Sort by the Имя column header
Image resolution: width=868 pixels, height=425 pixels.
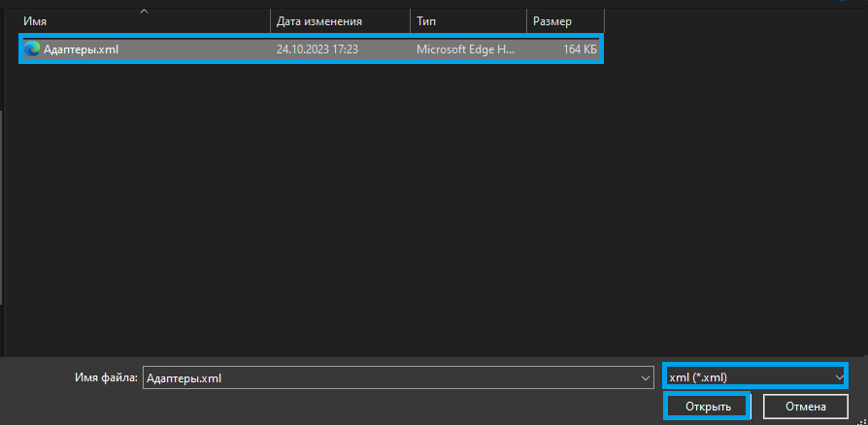click(146, 21)
